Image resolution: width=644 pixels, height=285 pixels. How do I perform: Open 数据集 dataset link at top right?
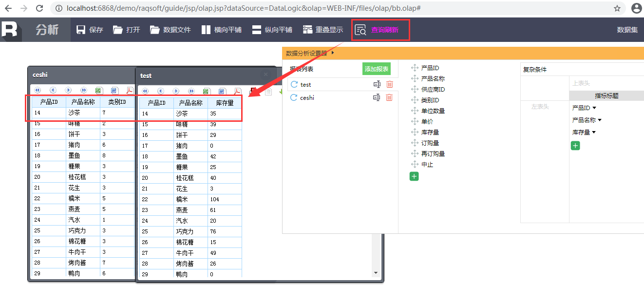(627, 30)
